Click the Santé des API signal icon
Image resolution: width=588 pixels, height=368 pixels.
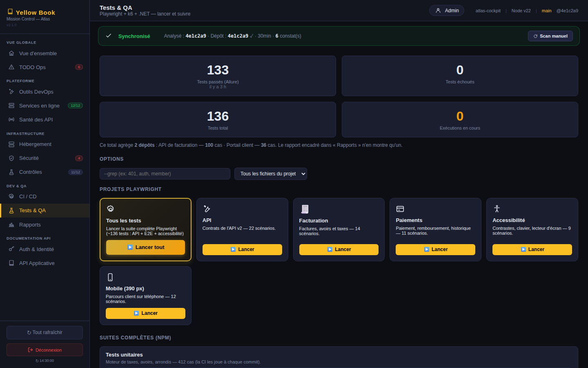[11, 119]
